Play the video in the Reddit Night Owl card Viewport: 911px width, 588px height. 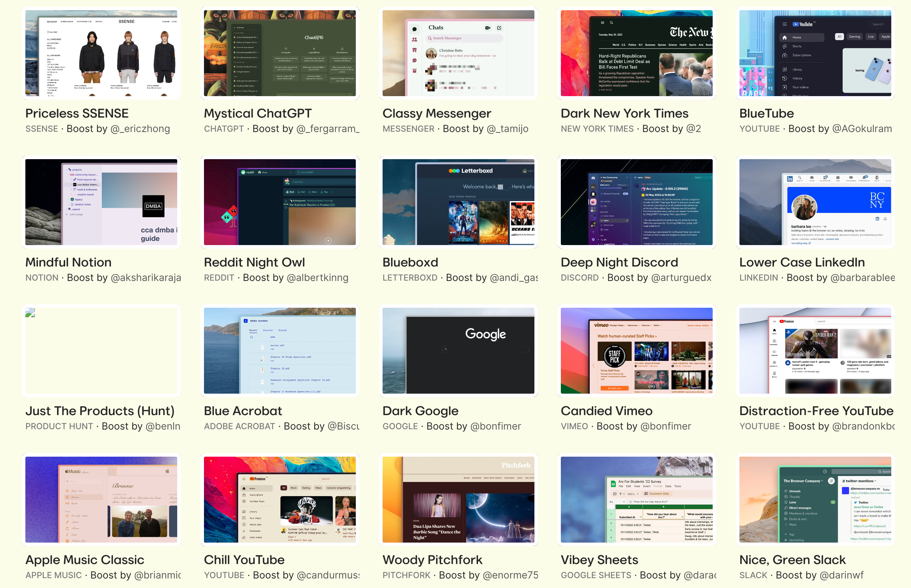click(328, 240)
